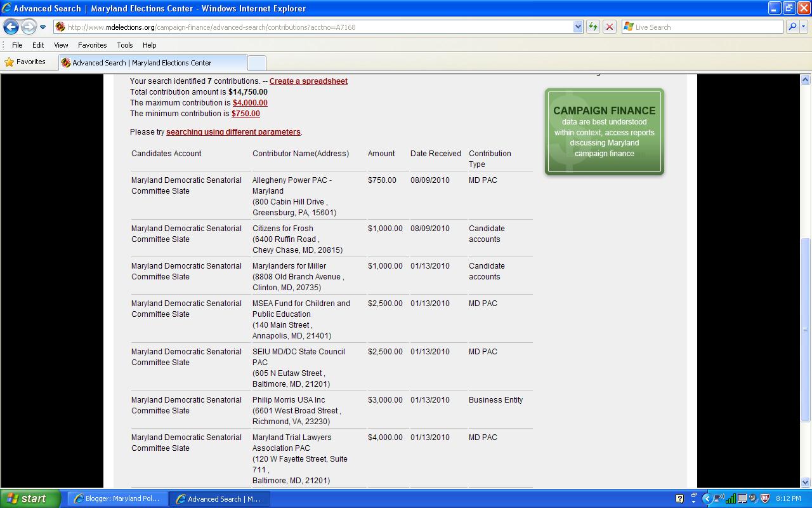Open the search provider options dropdown

pyautogui.click(x=804, y=27)
